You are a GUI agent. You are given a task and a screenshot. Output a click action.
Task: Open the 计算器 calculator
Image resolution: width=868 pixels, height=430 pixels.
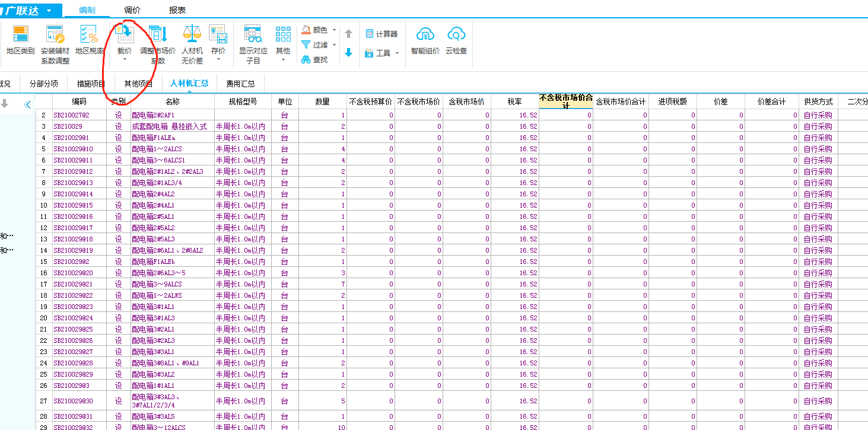tap(381, 34)
